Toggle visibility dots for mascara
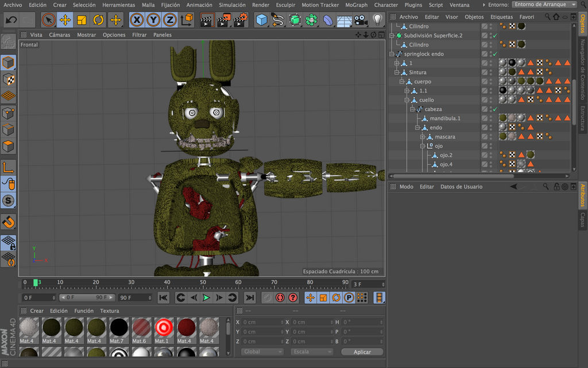Screen dimensions: 588x368 click(x=491, y=137)
